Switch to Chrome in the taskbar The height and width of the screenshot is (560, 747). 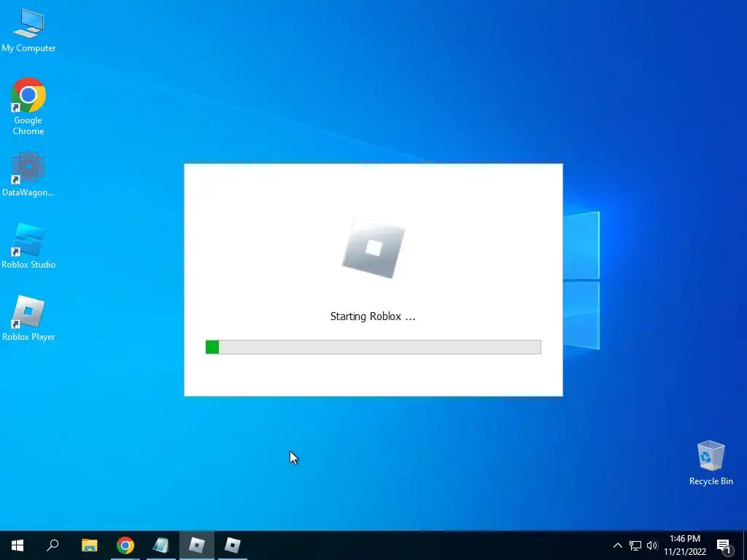coord(125,545)
